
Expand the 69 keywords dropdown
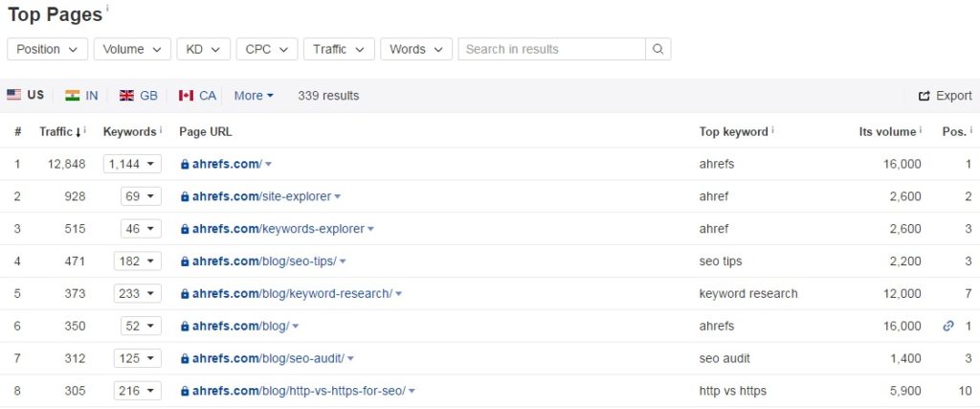click(x=141, y=196)
